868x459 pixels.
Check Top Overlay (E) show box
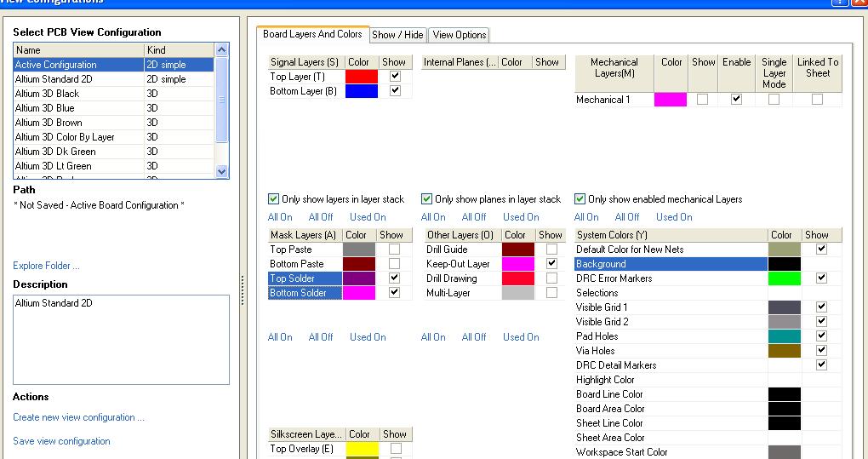(x=396, y=449)
